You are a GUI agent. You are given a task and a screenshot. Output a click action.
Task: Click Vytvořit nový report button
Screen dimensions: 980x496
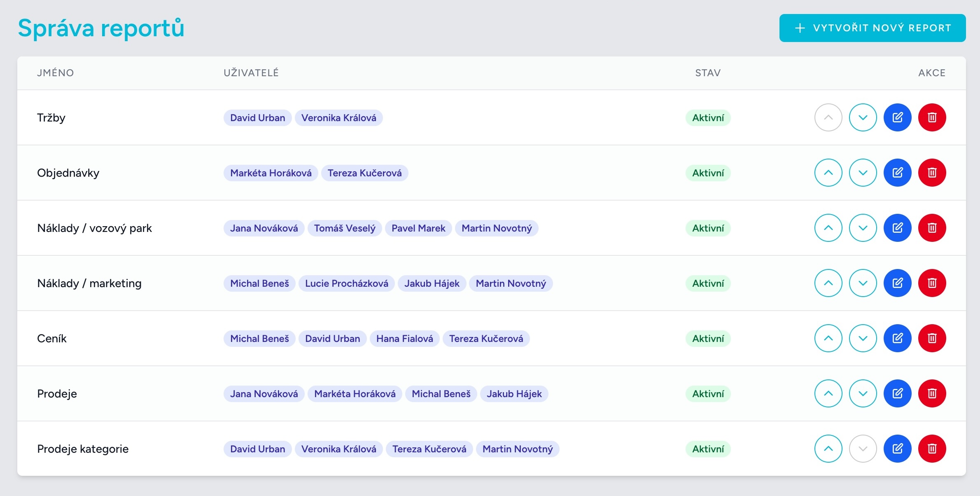point(872,28)
